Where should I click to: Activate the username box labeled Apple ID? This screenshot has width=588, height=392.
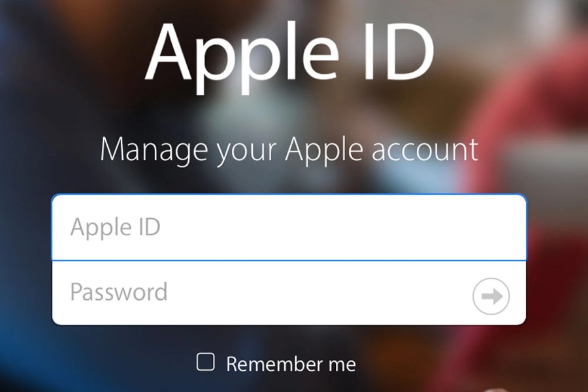[289, 227]
